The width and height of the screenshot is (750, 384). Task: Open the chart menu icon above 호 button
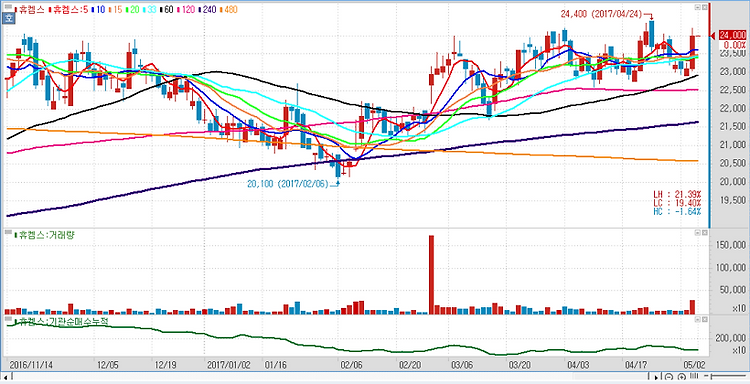click(x=8, y=7)
